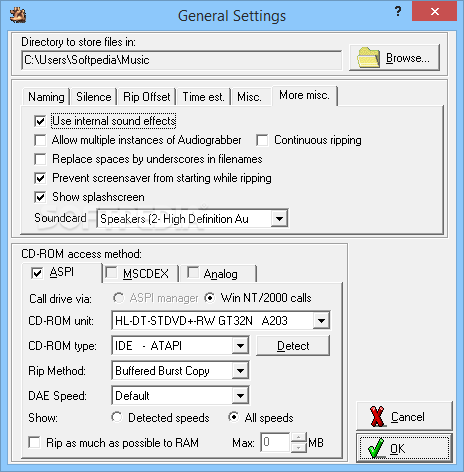464x472 pixels.
Task: Go to the Rip Offset tab
Action: [147, 97]
